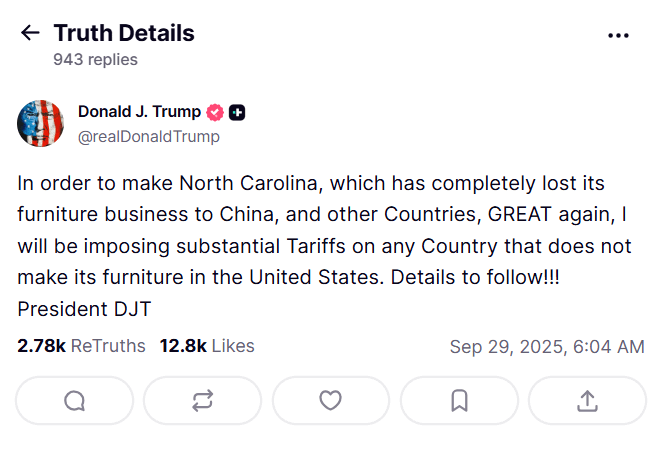This screenshot has height=449, width=663.
Task: Bookmark this Truth post
Action: pos(459,400)
